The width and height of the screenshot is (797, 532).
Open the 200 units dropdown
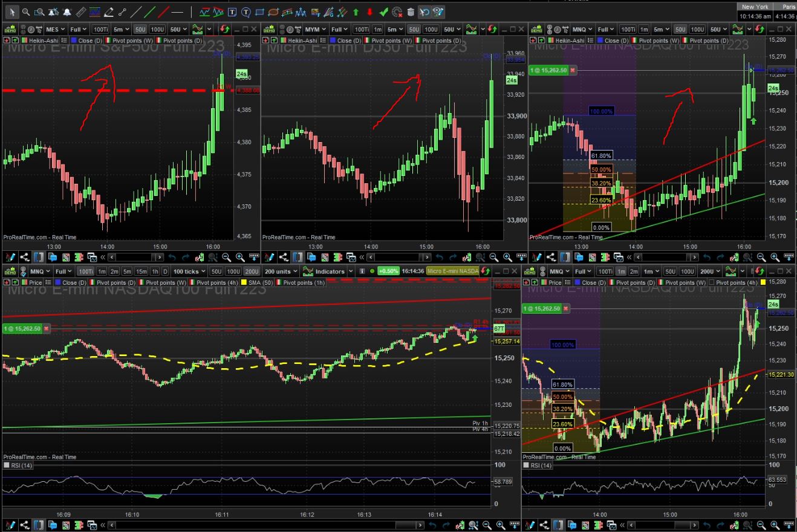pyautogui.click(x=281, y=271)
